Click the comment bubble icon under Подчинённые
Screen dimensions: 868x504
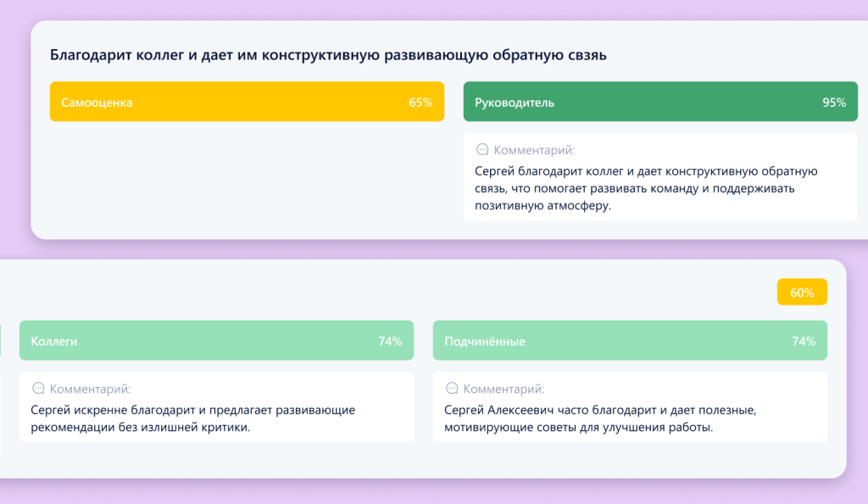tap(452, 389)
